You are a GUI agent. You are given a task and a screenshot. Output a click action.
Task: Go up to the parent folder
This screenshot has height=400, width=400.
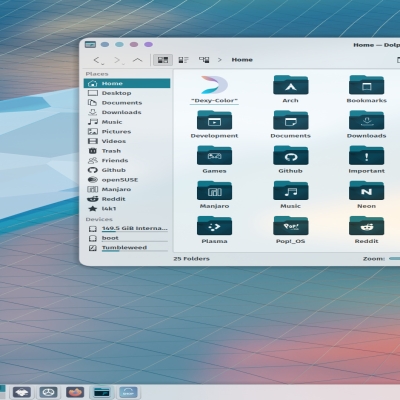tap(137, 60)
